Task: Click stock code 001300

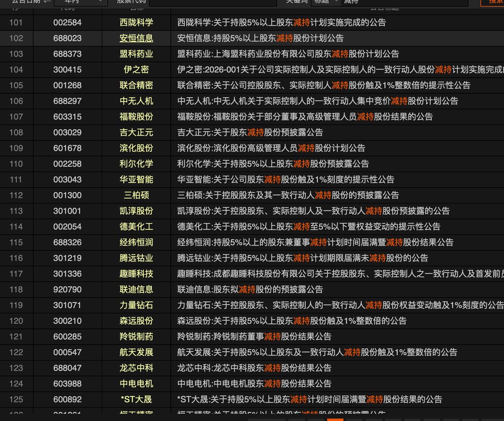Action: click(67, 195)
